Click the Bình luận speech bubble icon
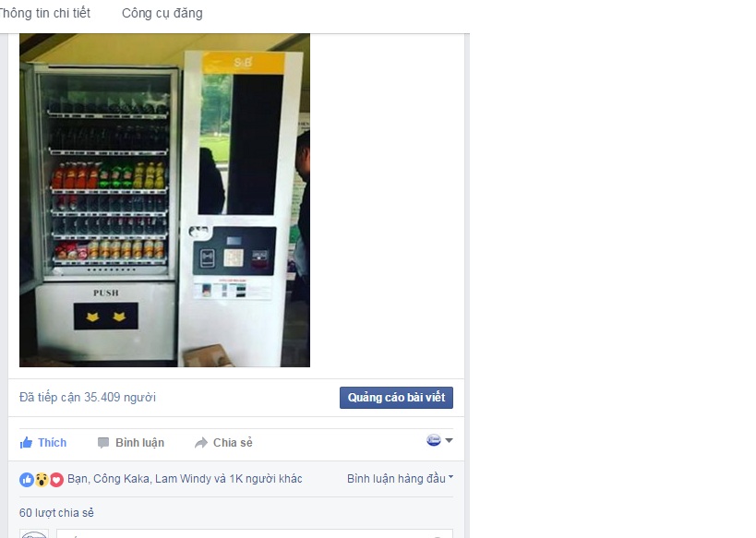Screen dimensions: 756x538 coord(103,443)
